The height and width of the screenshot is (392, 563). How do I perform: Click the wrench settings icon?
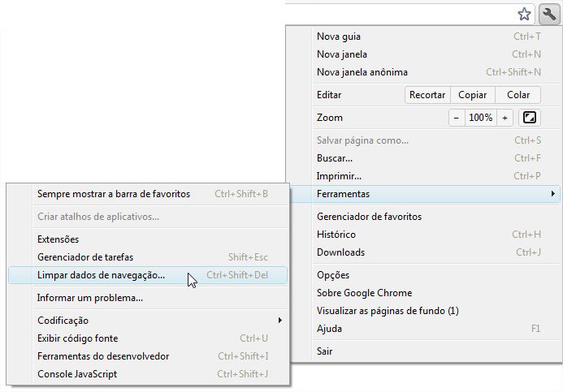click(x=549, y=13)
